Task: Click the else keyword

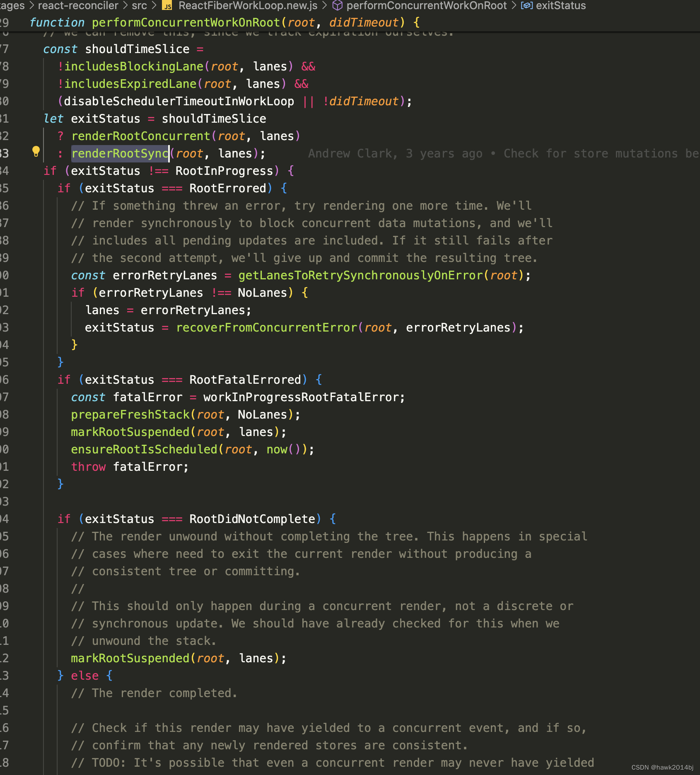Action: [x=85, y=676]
